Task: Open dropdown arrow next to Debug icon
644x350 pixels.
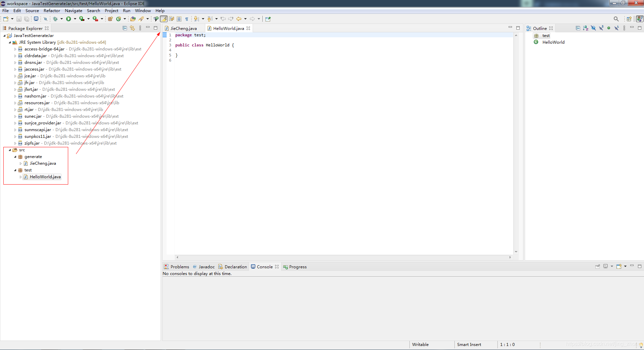Action: (61, 19)
